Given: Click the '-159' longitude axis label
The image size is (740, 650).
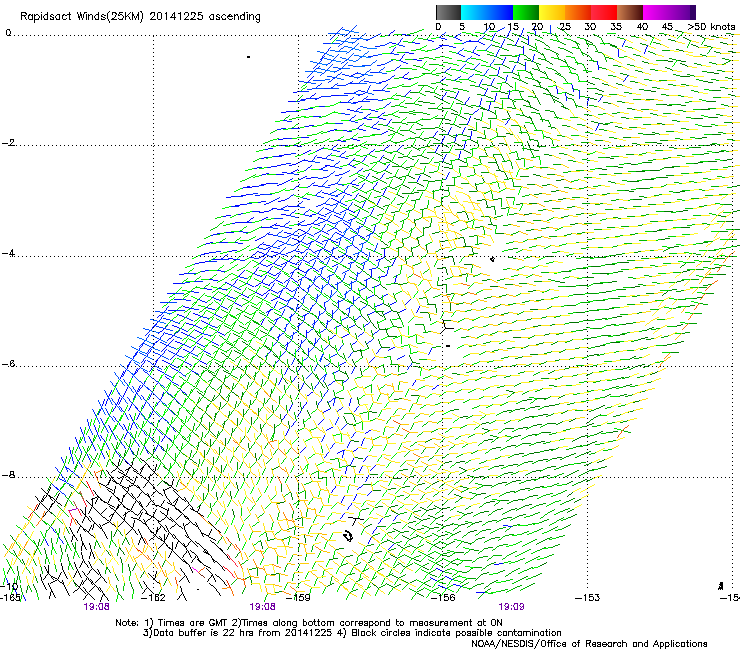Looking at the screenshot, I should [x=299, y=598].
